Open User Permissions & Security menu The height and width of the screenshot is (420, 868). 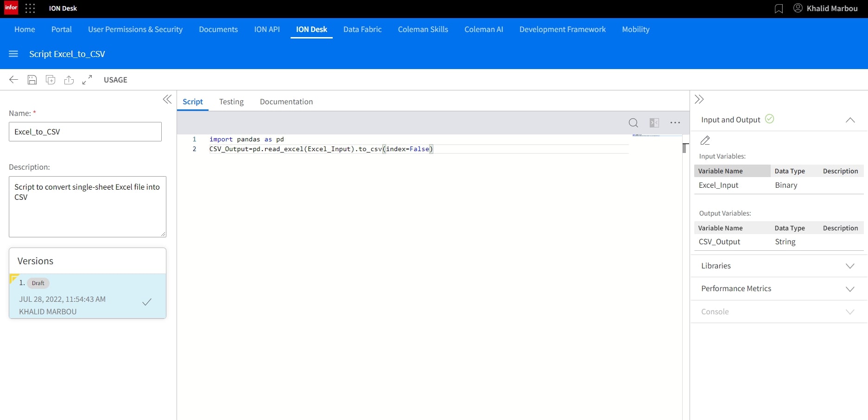[x=135, y=29]
